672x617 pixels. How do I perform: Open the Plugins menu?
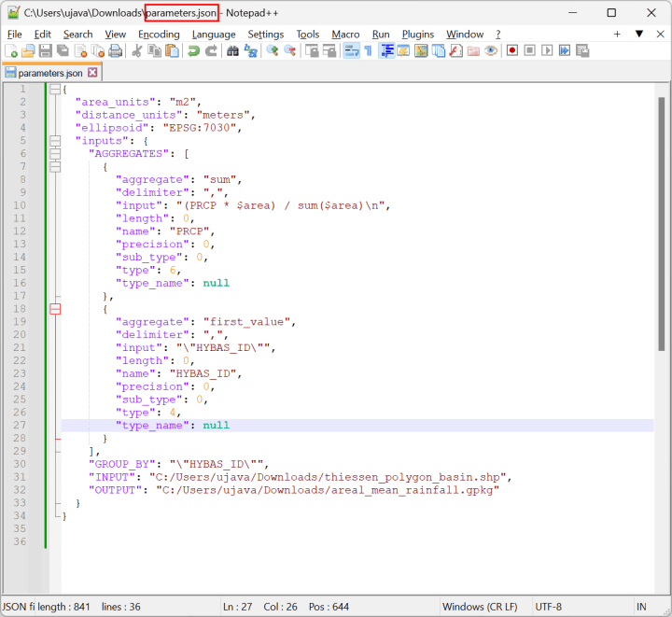coord(417,34)
